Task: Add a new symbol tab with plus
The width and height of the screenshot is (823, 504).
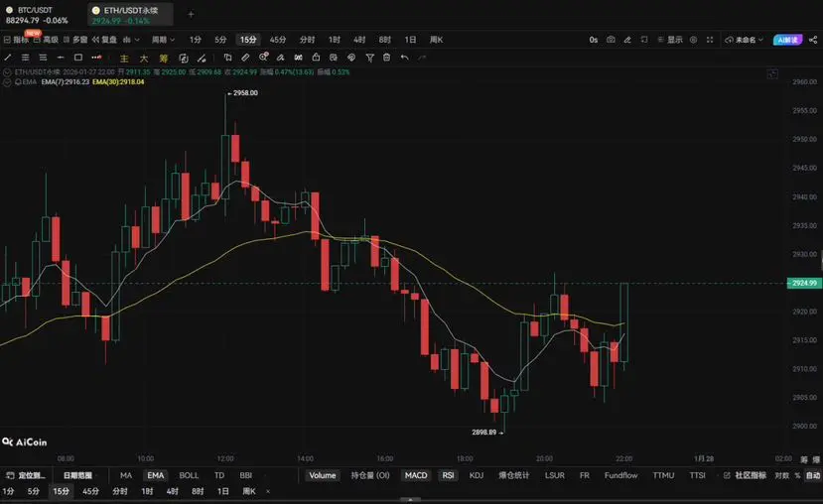Action: click(x=191, y=15)
